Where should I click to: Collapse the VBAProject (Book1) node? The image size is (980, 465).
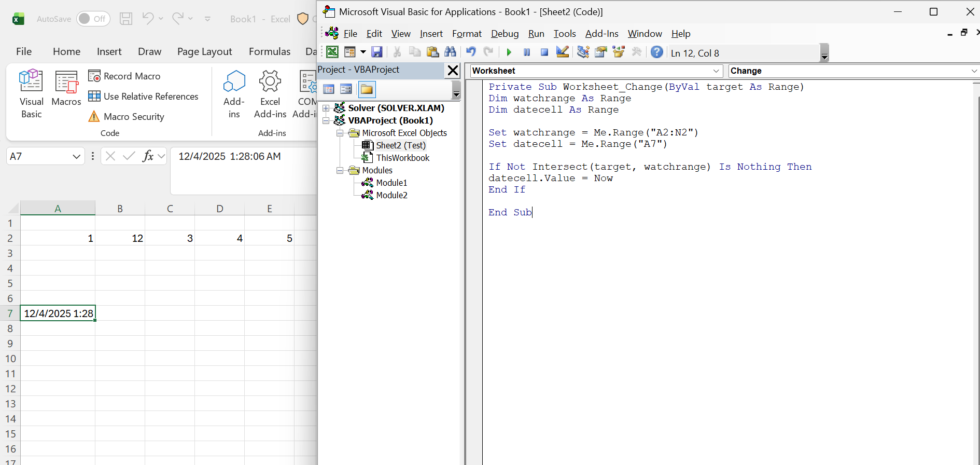(x=326, y=120)
